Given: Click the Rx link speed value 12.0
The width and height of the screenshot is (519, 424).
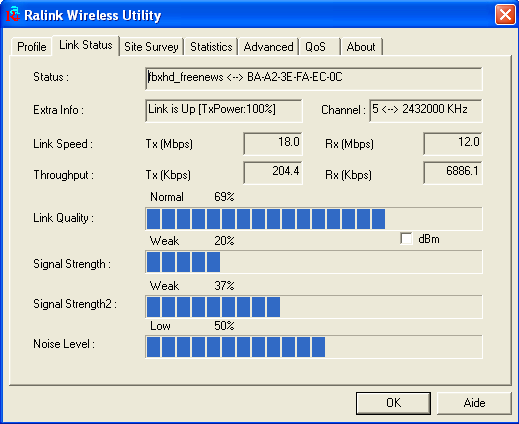Looking at the screenshot, I should (x=453, y=144).
